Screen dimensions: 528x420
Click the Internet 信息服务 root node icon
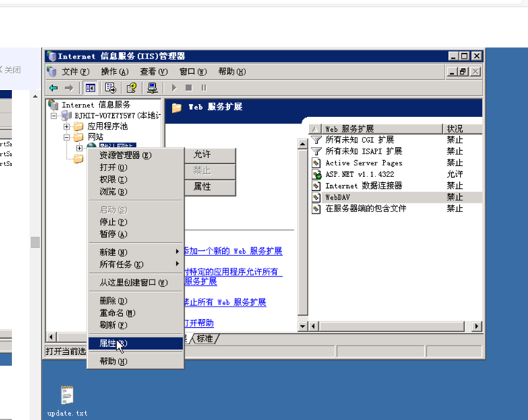point(53,105)
